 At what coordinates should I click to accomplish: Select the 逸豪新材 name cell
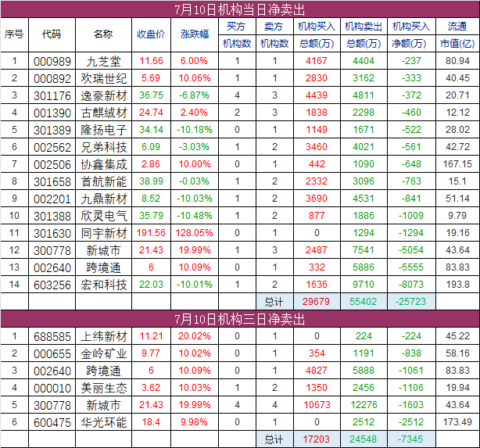(104, 95)
